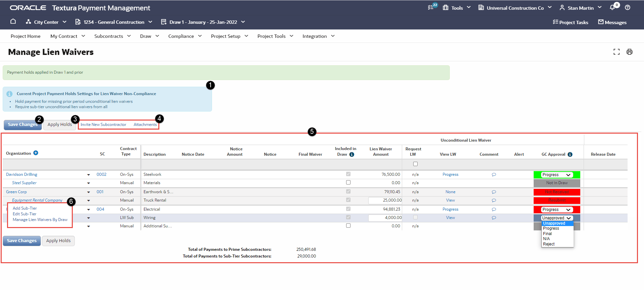644x290 pixels.
Task: Click the GC Approval info icon
Action: (570, 154)
